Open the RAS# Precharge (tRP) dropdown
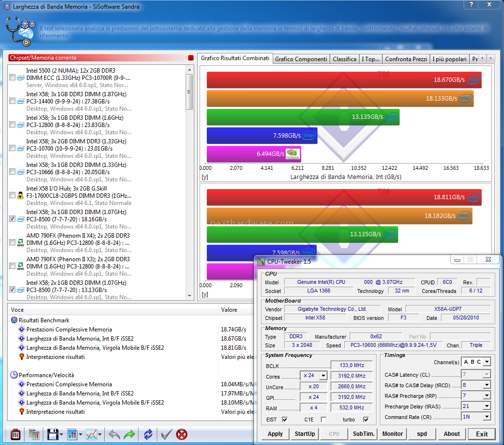 tap(487, 395)
